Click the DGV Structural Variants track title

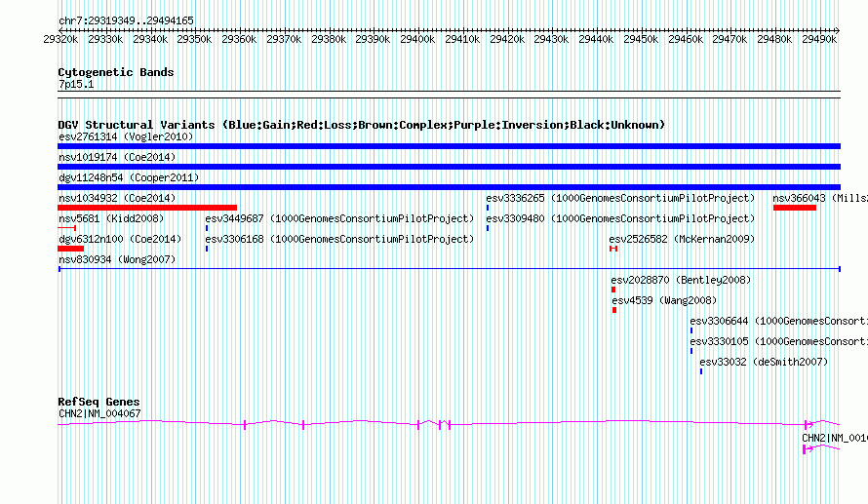(x=362, y=125)
